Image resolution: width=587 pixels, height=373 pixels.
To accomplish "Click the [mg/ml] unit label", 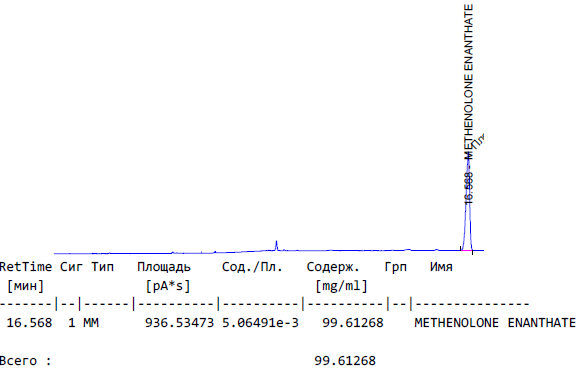I will (x=341, y=286).
